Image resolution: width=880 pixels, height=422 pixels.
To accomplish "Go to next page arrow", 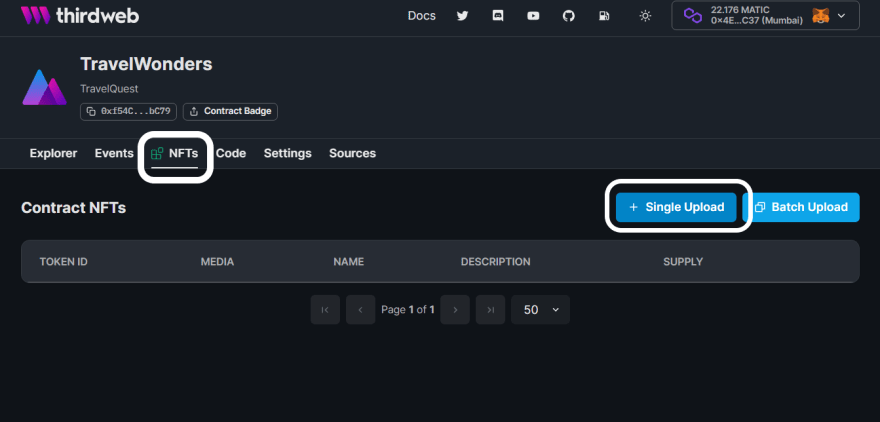I will coord(455,310).
